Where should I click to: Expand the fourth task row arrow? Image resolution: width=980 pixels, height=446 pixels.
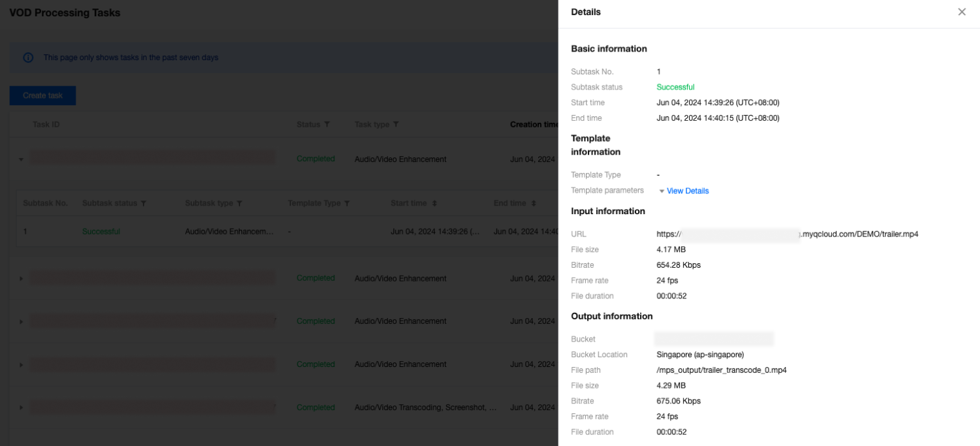pos(21,365)
